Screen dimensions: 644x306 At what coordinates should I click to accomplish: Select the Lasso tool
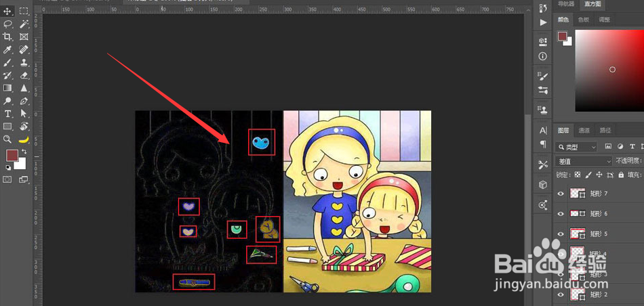(7, 24)
